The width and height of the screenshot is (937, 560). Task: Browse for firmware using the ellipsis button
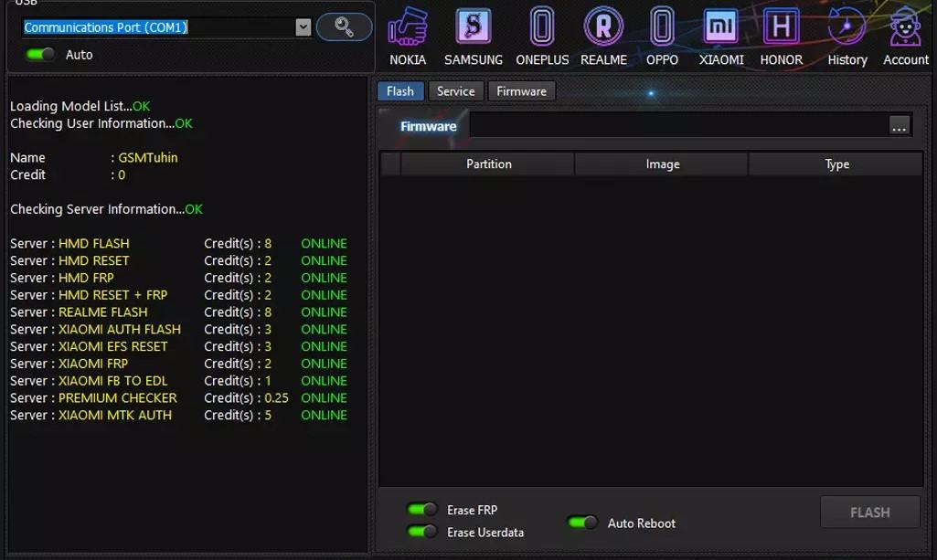tap(900, 125)
